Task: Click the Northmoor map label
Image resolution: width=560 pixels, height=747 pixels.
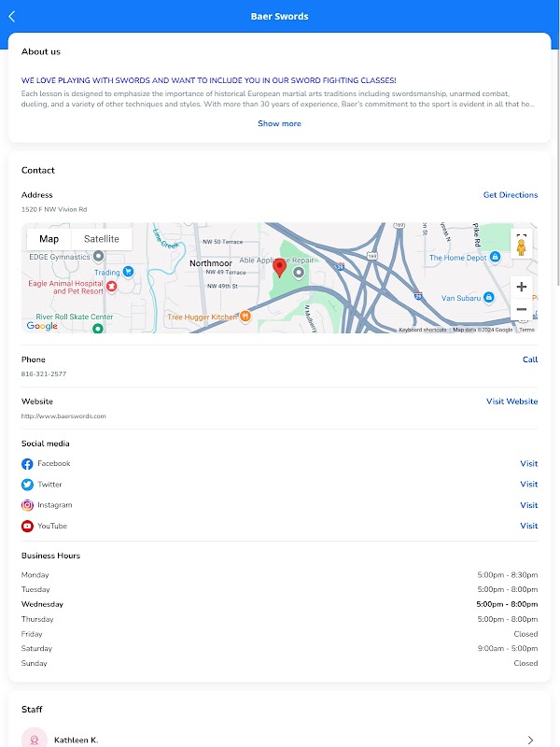Action: 211,263
